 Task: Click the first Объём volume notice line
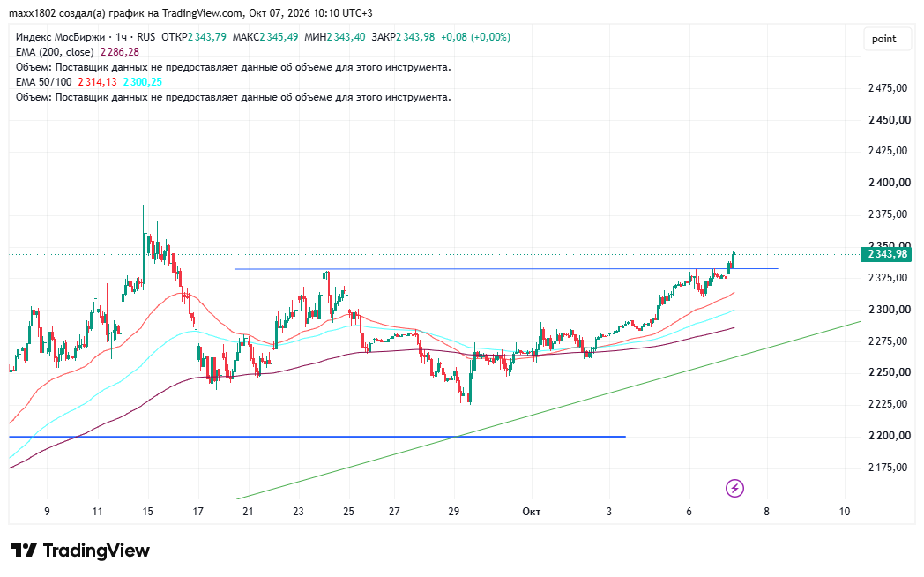234,67
